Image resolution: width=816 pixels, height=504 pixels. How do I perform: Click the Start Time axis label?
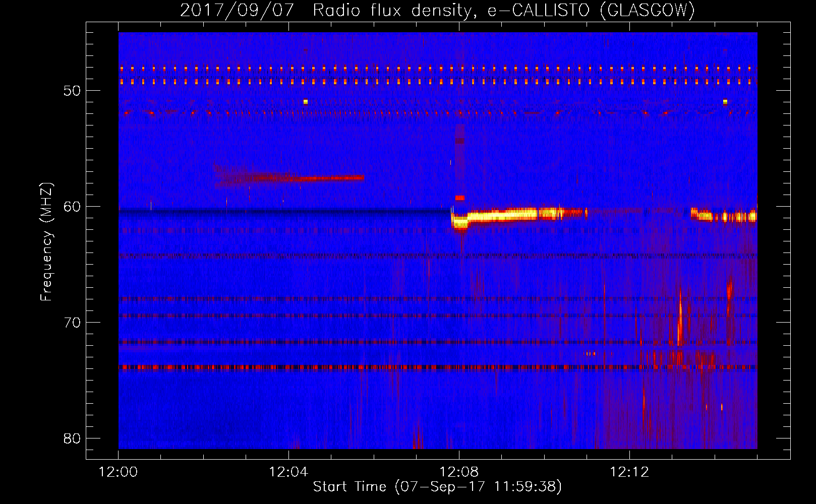(437, 487)
